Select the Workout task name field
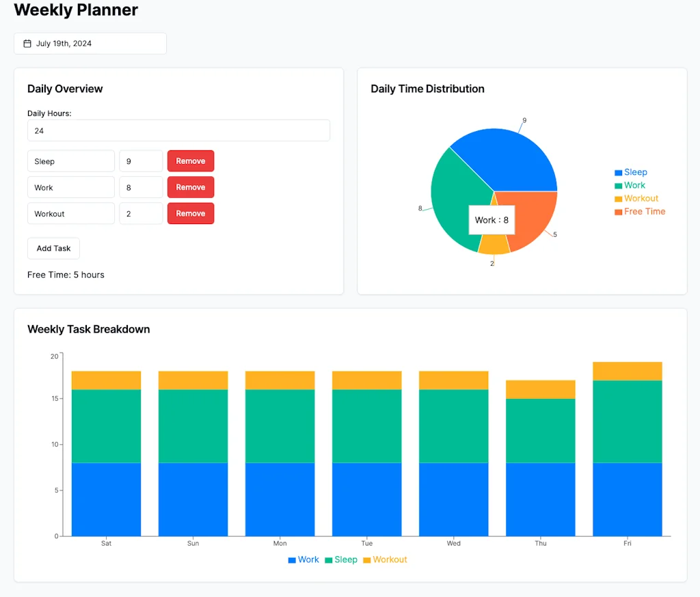The height and width of the screenshot is (597, 700). pyautogui.click(x=70, y=213)
